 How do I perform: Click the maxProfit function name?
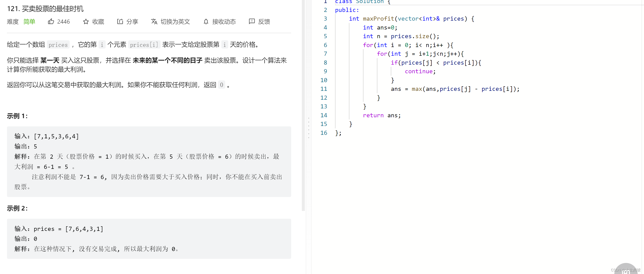click(378, 19)
